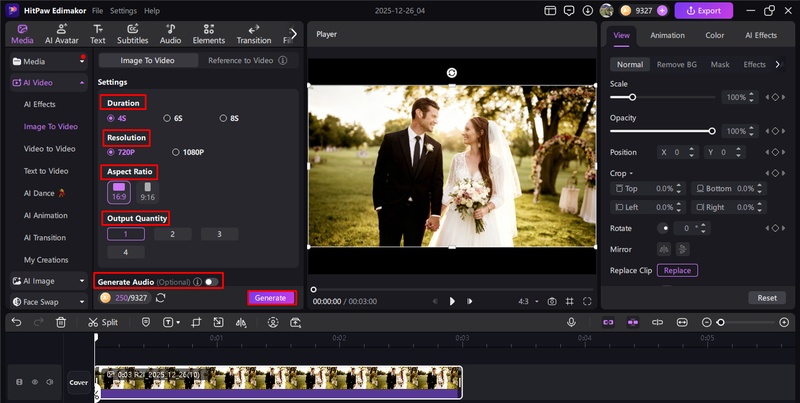Click the timeline zoom slider handle
800x403 pixels.
(720, 322)
